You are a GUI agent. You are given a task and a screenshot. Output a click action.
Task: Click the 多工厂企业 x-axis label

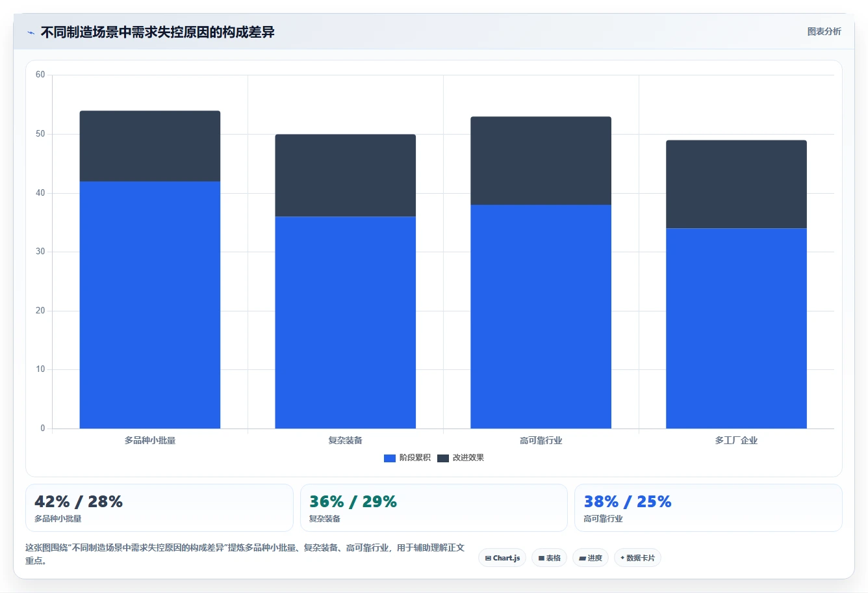click(x=737, y=440)
